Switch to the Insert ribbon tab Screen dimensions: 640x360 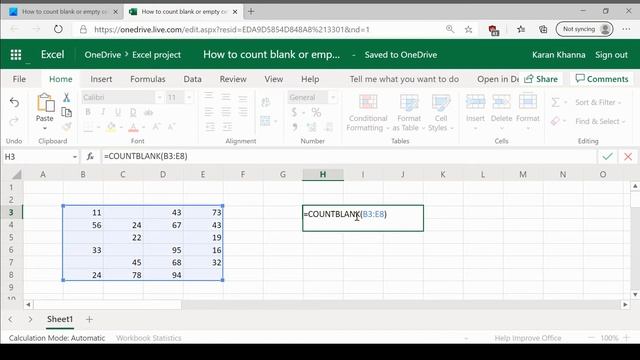point(101,79)
